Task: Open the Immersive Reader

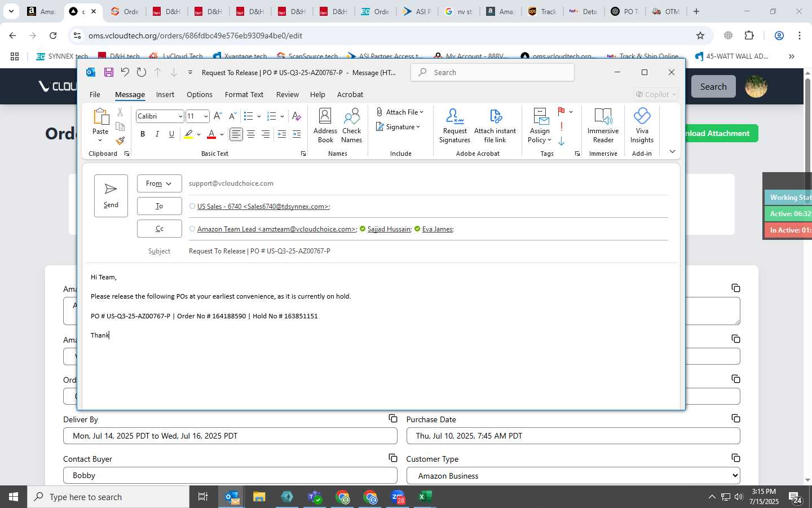Action: [603, 126]
